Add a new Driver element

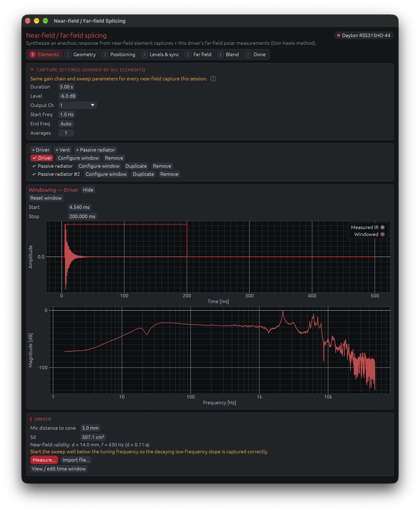(x=41, y=150)
